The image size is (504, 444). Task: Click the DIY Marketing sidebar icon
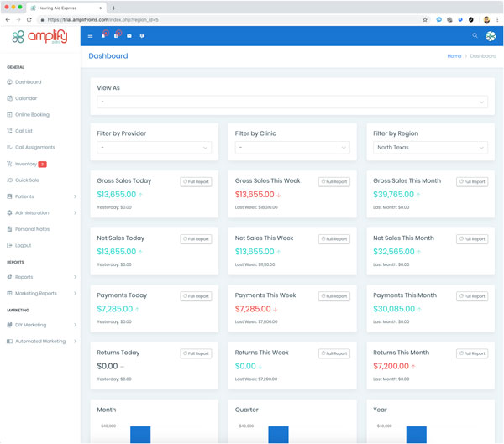9,325
